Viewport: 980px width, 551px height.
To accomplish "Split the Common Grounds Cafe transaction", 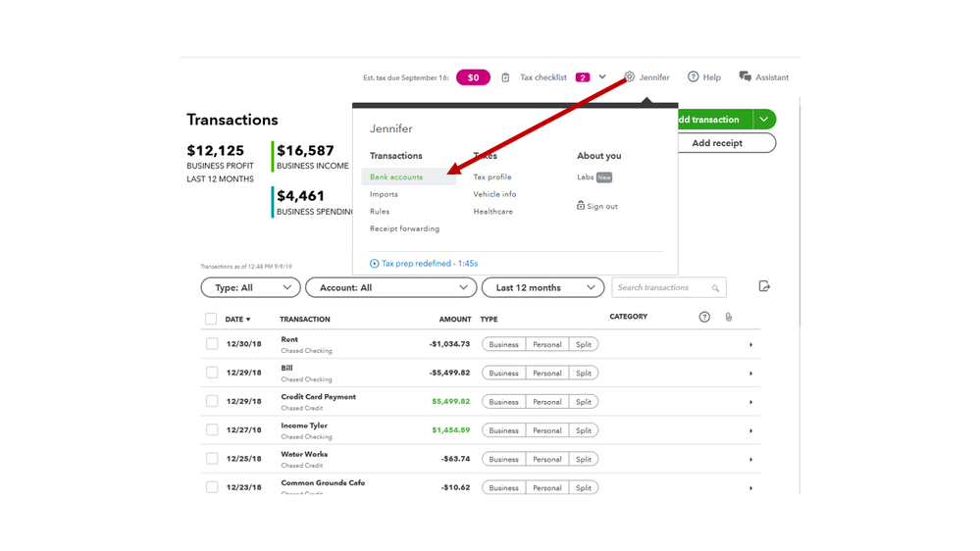I will click(x=583, y=488).
